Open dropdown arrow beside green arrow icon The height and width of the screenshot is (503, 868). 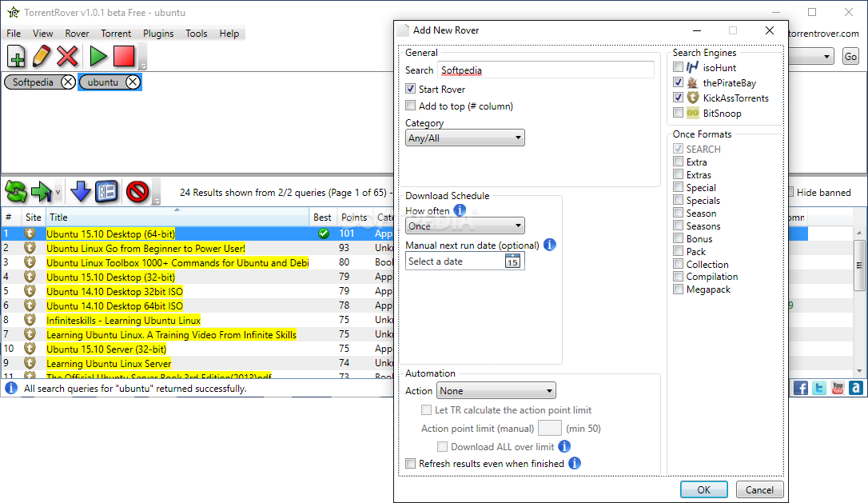pos(58,192)
